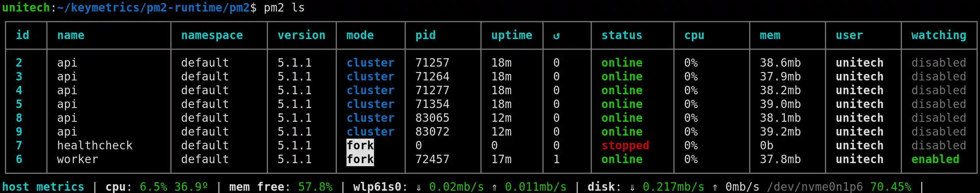The image size is (980, 193).
Task: Select the highlighted fork mode for worker
Action: tap(360, 159)
